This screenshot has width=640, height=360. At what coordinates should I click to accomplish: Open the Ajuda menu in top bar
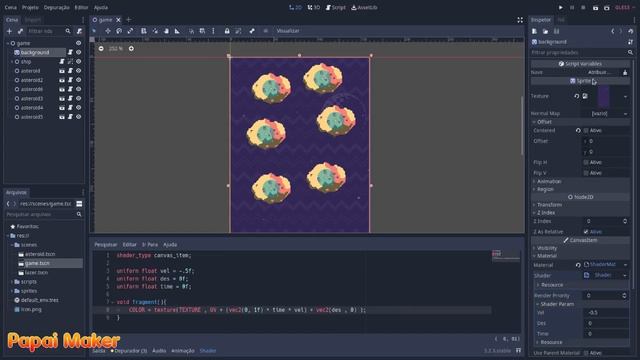tap(101, 8)
